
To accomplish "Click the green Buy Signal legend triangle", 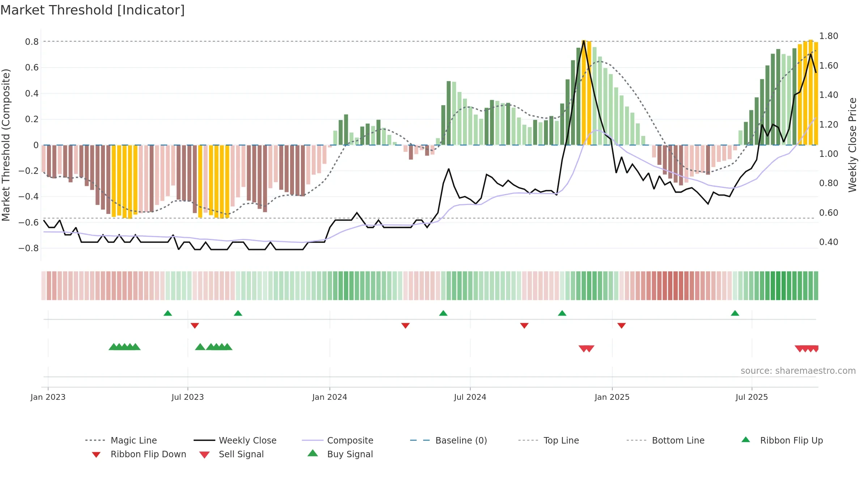I will 313,453.
